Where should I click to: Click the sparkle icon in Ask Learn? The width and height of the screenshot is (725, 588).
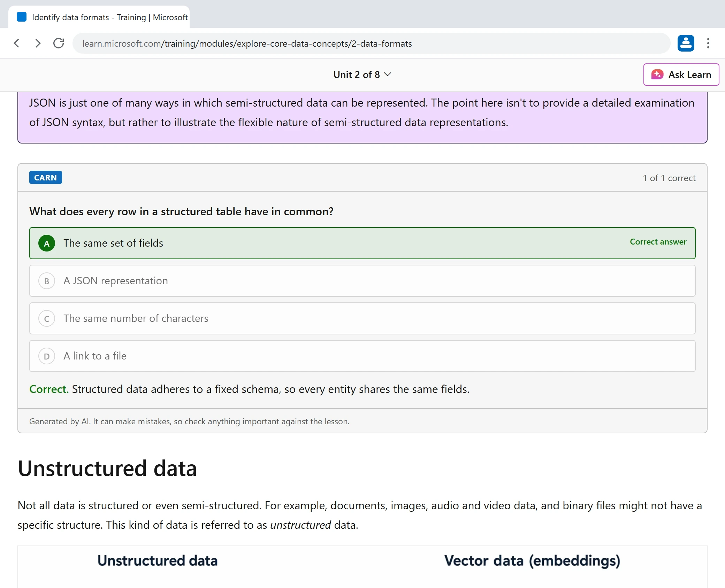coord(657,75)
